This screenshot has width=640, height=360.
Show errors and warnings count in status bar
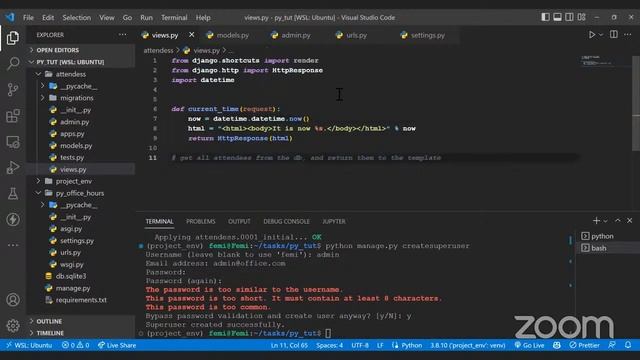point(76,345)
